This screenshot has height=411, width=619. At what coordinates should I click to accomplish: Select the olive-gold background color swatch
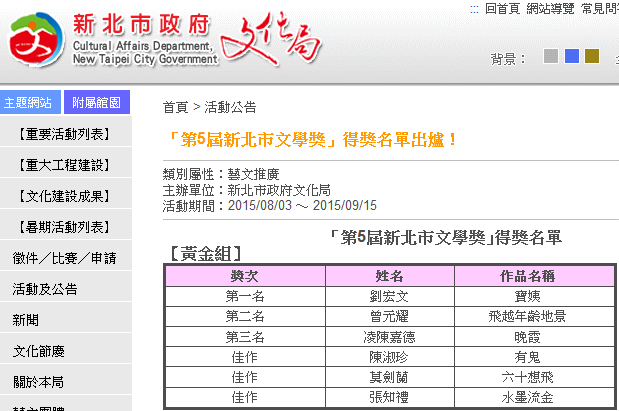(x=592, y=56)
